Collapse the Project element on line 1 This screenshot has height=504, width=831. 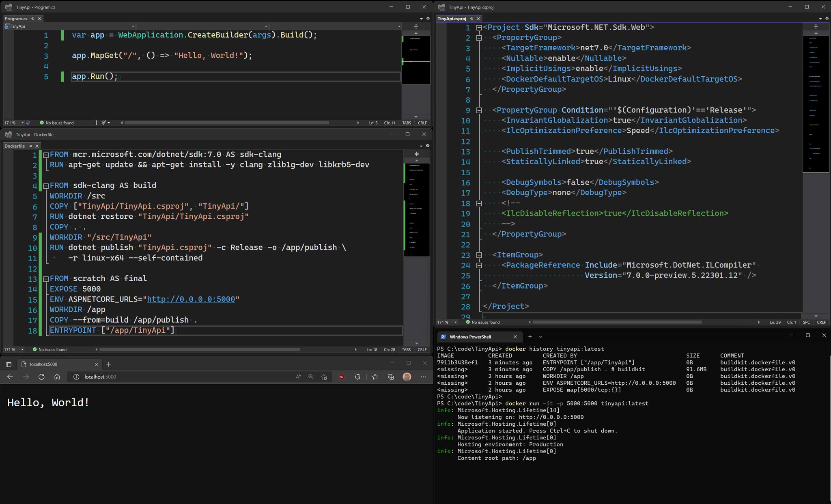point(479,28)
